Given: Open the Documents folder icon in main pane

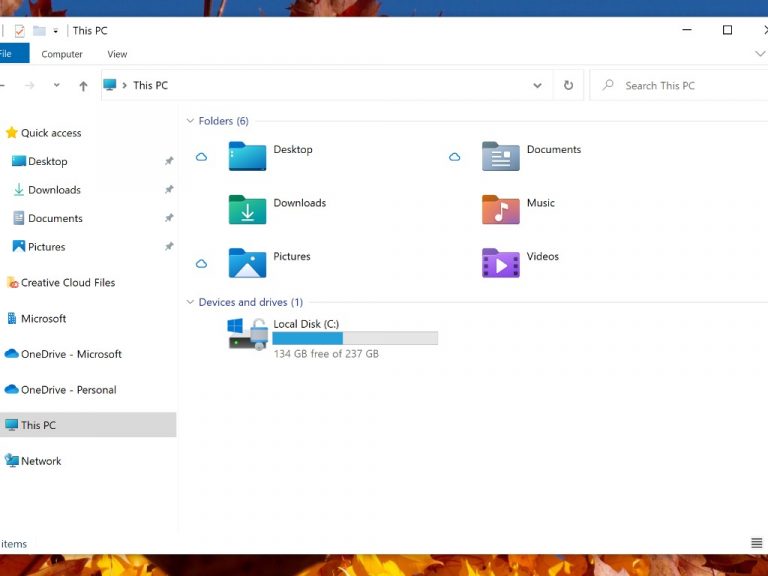Looking at the screenshot, I should tap(501, 156).
